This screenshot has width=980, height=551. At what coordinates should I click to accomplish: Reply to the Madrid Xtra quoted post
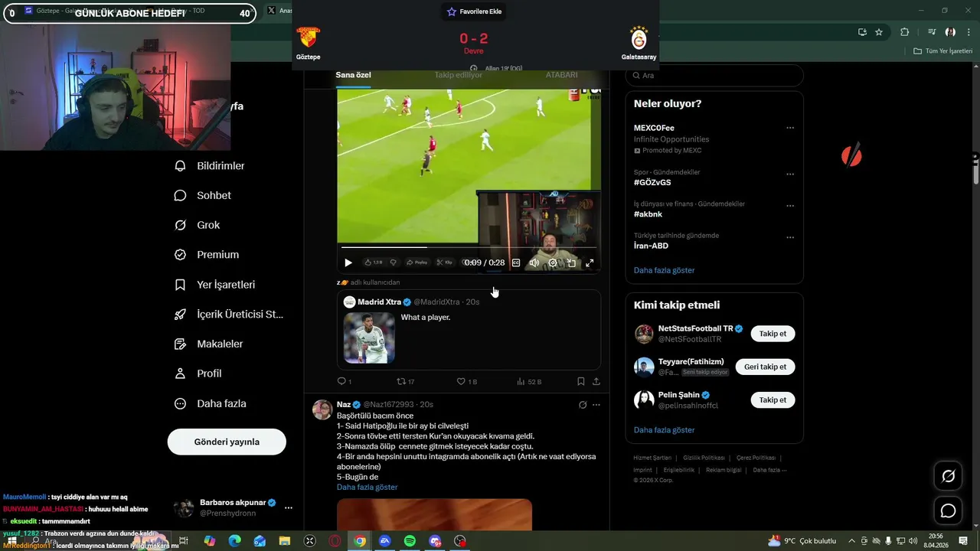pyautogui.click(x=344, y=381)
